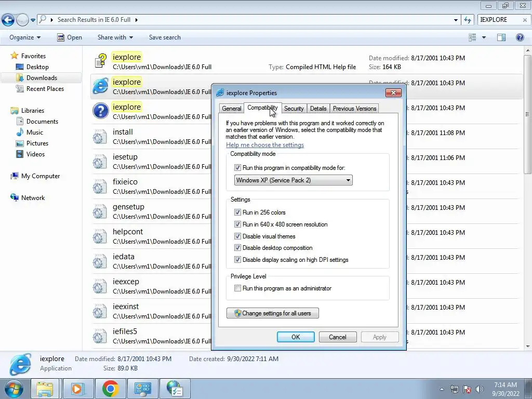Uncheck Run in 640 x 480 screen resolution
This screenshot has height=399, width=532.
(237, 224)
